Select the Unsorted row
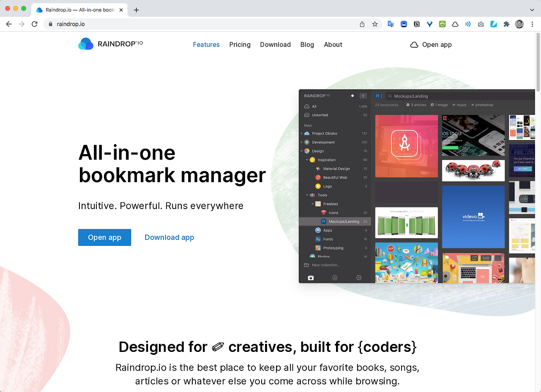Image resolution: width=541 pixels, height=392 pixels. [335, 115]
